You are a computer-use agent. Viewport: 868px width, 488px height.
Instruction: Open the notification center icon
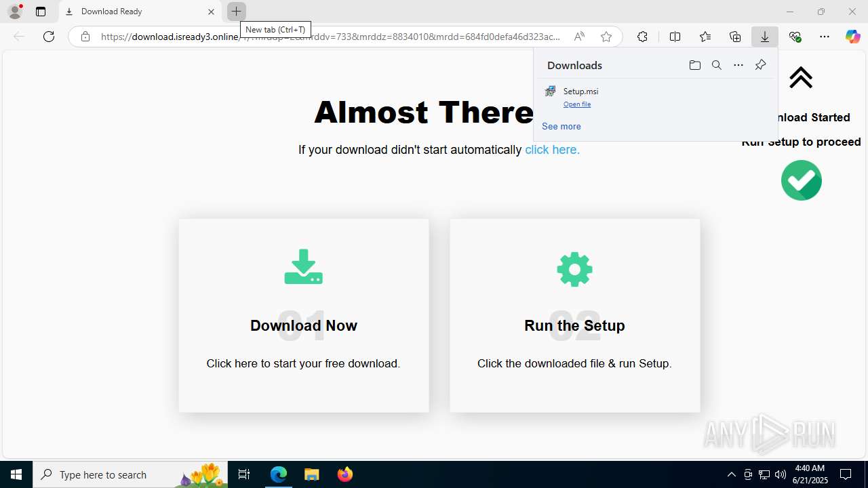846,474
